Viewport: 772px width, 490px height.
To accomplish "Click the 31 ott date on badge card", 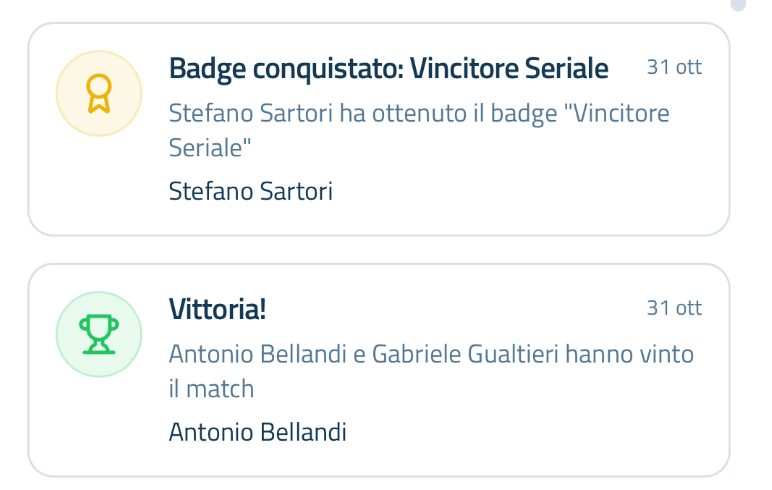I will coord(674,67).
